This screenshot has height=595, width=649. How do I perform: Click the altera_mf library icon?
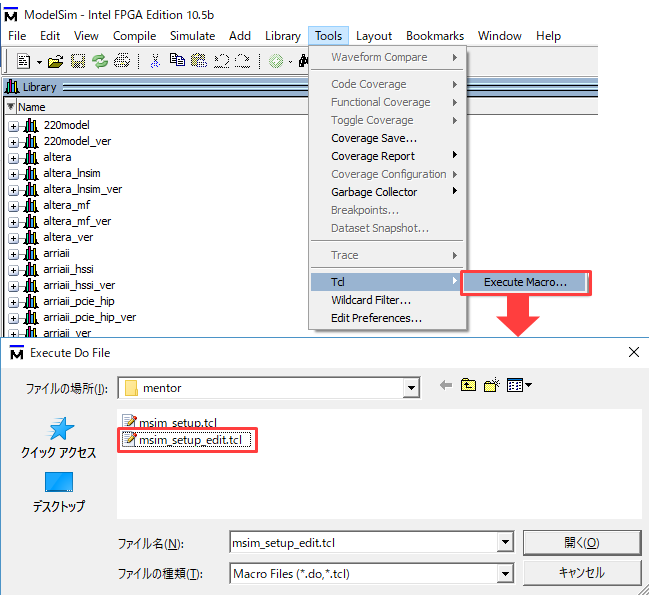(31, 205)
